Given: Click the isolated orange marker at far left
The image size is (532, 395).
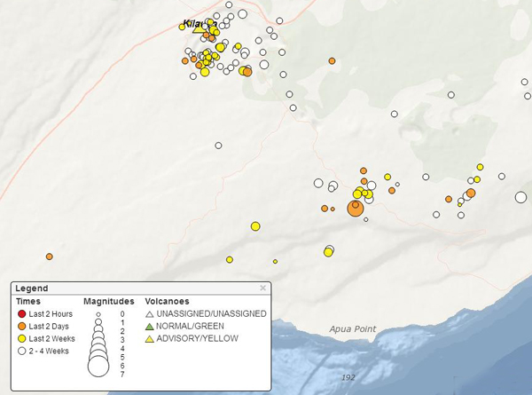Looking at the screenshot, I should (x=49, y=257).
